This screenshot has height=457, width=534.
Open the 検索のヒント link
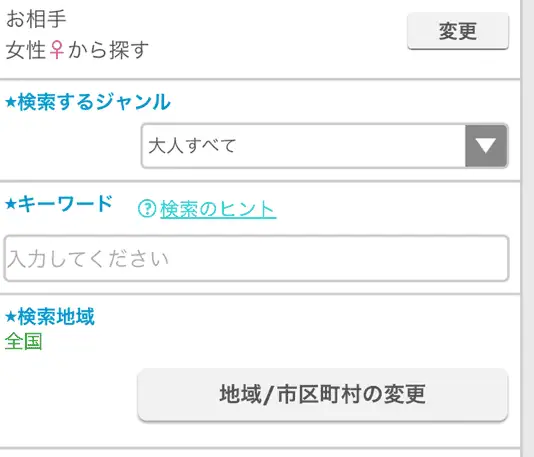218,209
